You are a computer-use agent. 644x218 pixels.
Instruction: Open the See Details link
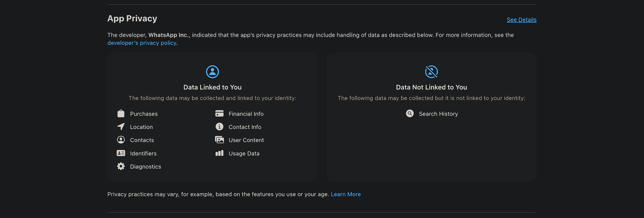(521, 20)
